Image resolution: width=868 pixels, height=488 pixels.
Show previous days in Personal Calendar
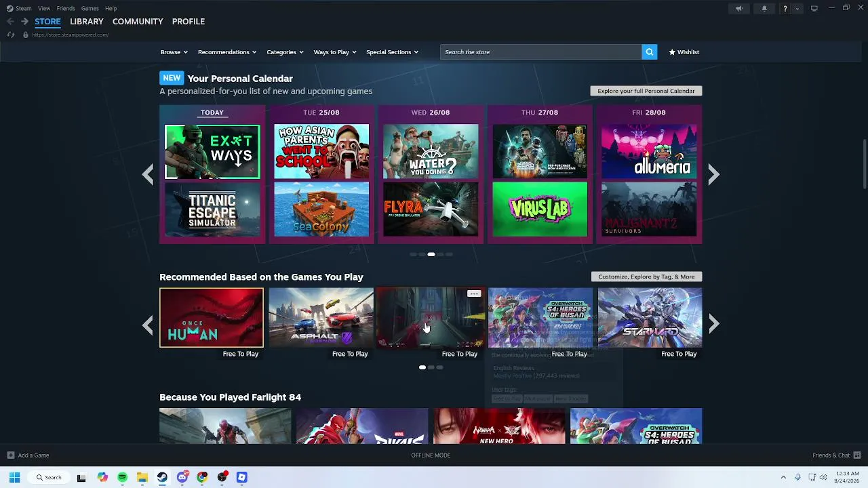(x=148, y=175)
